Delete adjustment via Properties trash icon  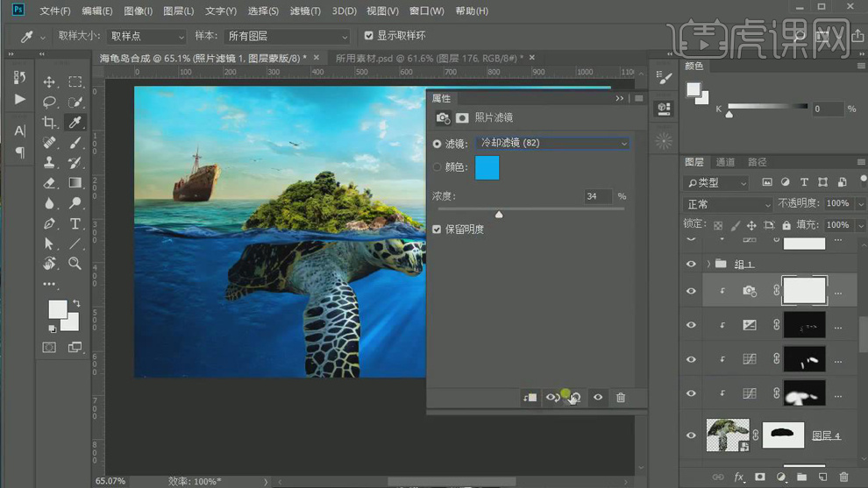[621, 398]
